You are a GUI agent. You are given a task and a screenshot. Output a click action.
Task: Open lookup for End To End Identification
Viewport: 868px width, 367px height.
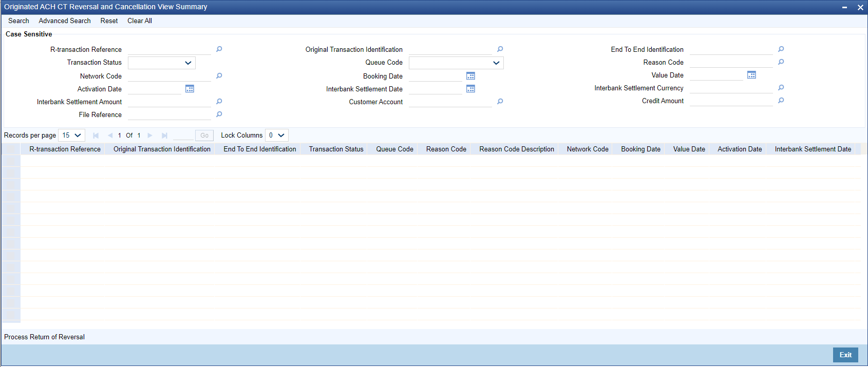coord(781,49)
